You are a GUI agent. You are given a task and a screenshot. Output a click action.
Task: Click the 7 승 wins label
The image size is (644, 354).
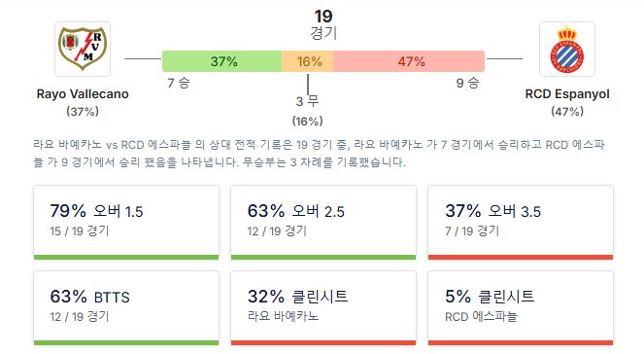(x=179, y=83)
